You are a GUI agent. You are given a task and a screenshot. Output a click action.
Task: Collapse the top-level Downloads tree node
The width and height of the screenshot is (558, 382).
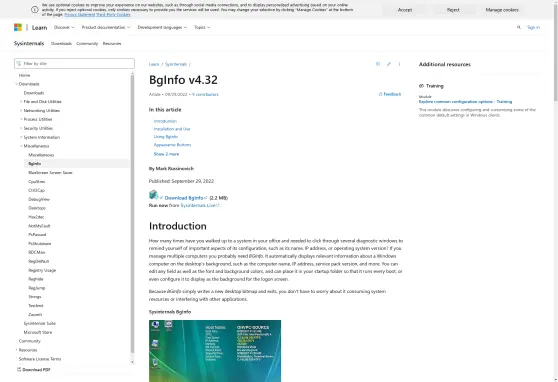click(x=16, y=84)
